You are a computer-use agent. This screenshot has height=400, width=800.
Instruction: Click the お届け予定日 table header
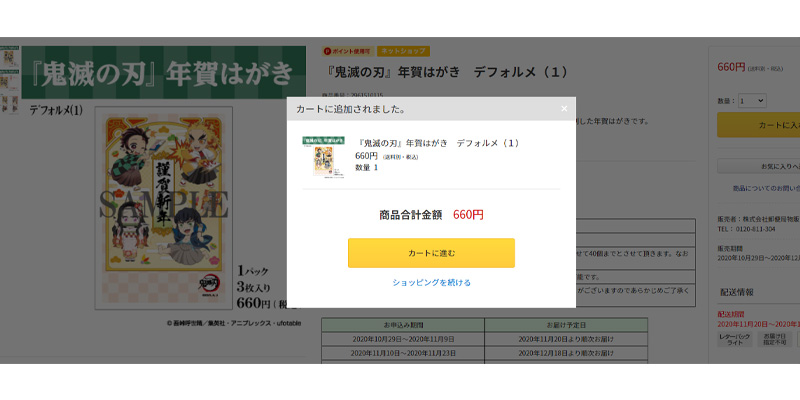point(566,325)
